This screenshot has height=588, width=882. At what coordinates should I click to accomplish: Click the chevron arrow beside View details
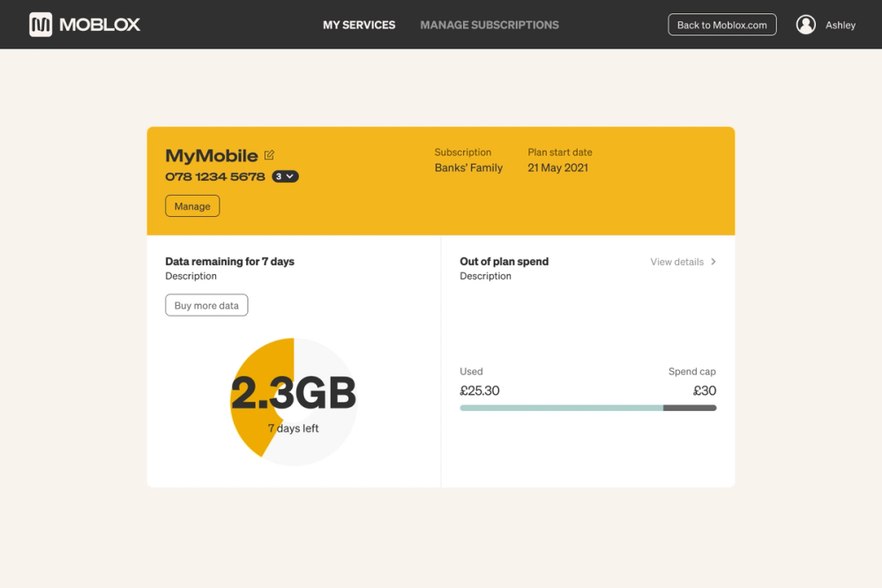point(714,261)
